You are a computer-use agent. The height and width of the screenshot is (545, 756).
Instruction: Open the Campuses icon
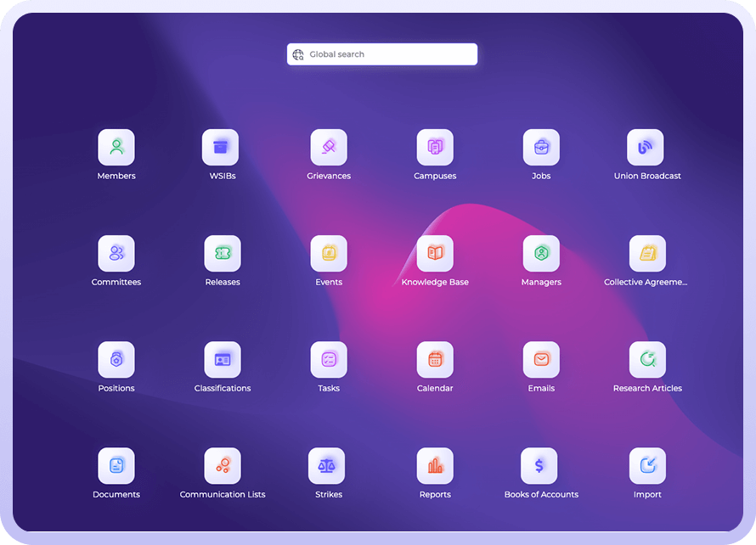pos(435,148)
